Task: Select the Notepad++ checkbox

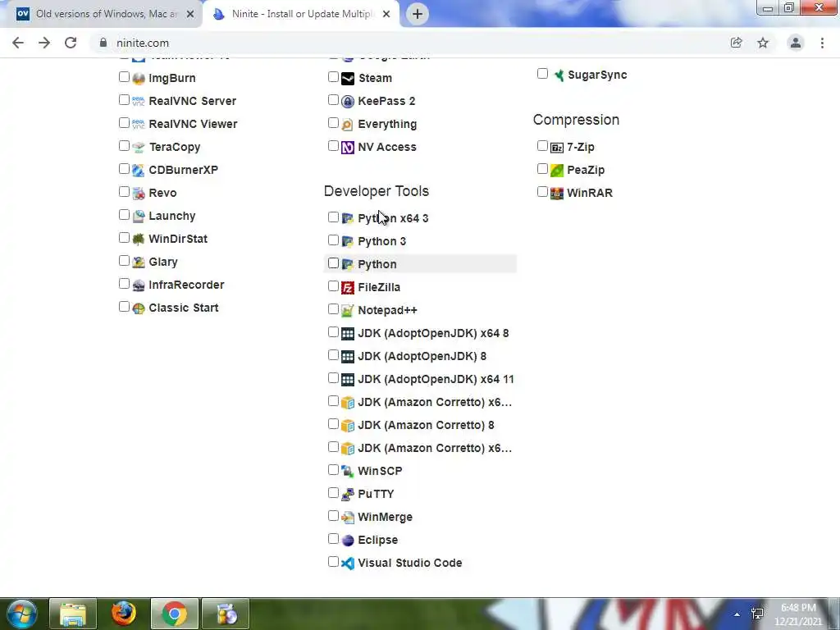Action: pos(333,309)
